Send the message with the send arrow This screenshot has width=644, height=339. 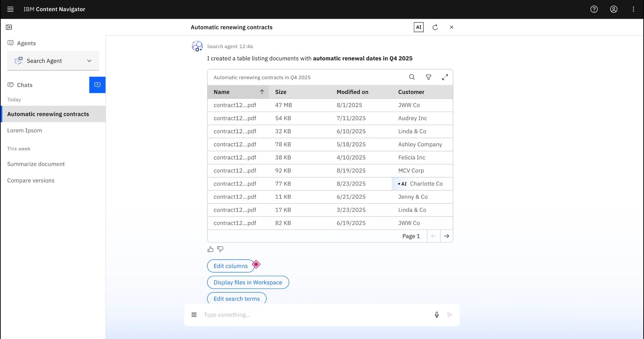pyautogui.click(x=450, y=315)
